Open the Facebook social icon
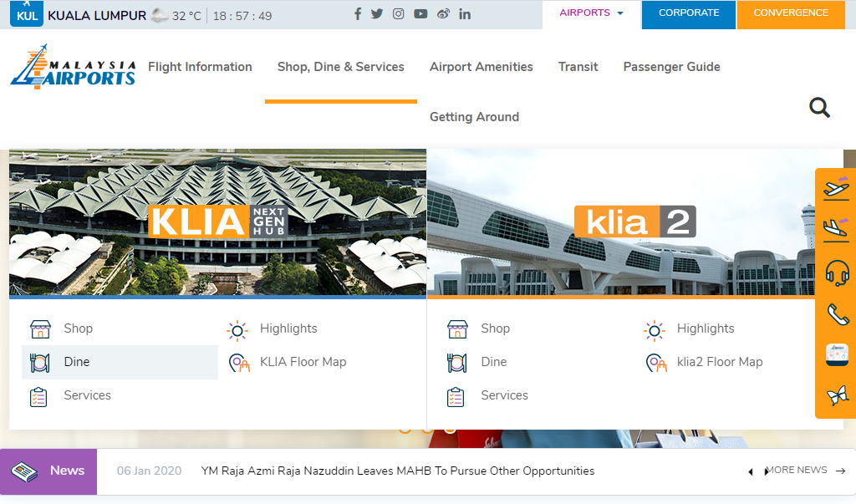 pos(358,14)
